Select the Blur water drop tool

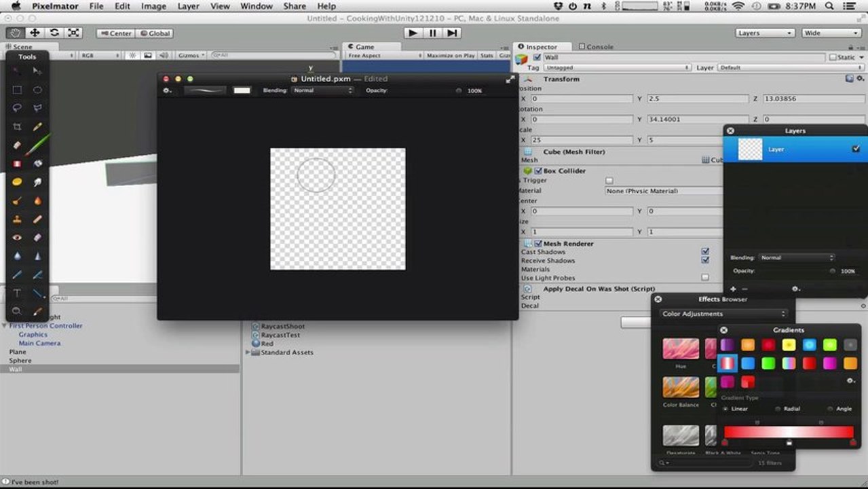[17, 256]
